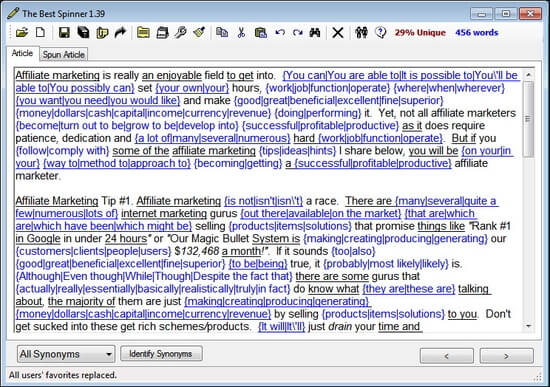Click the {It will|It\'ll} spin group
550x387 pixels.
click(x=281, y=326)
